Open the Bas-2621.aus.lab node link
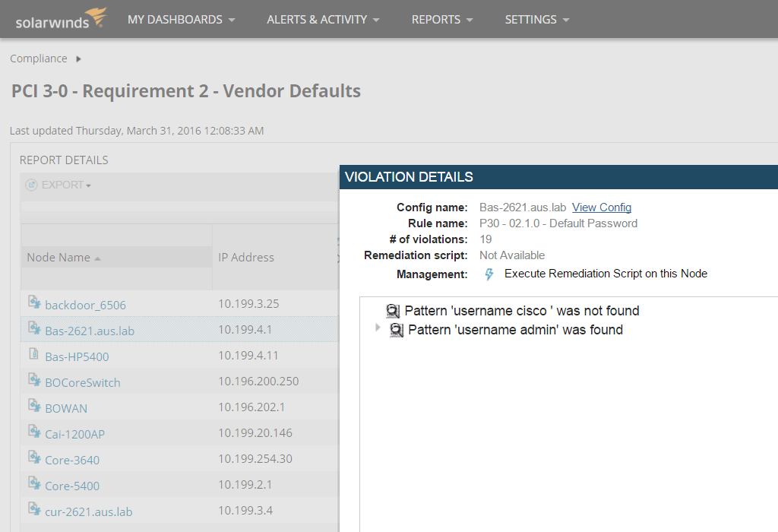Image resolution: width=778 pixels, height=532 pixels. 90,331
